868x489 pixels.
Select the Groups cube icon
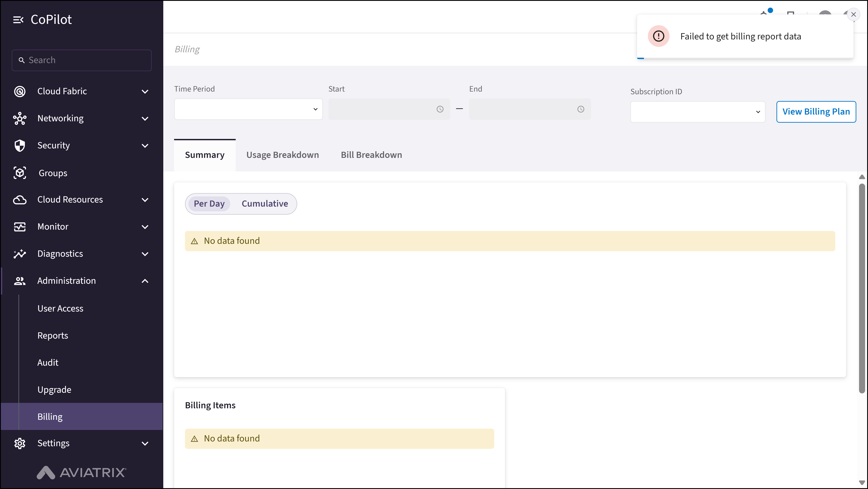click(20, 173)
